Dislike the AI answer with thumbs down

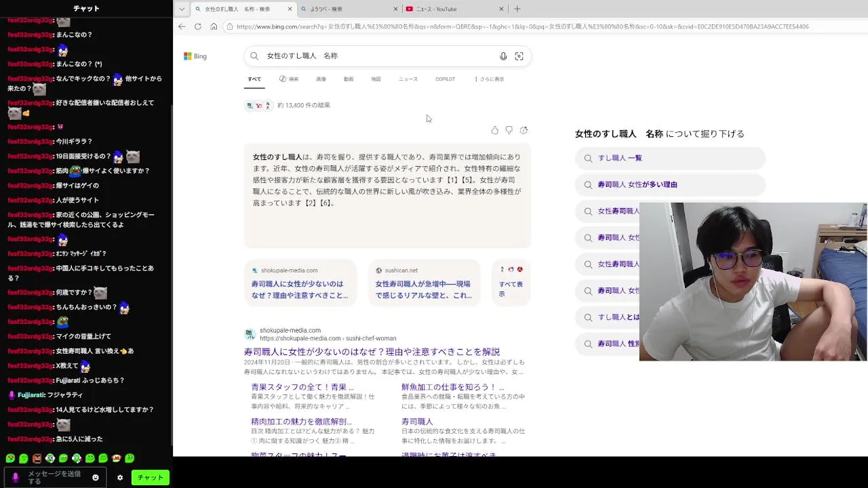click(x=509, y=130)
